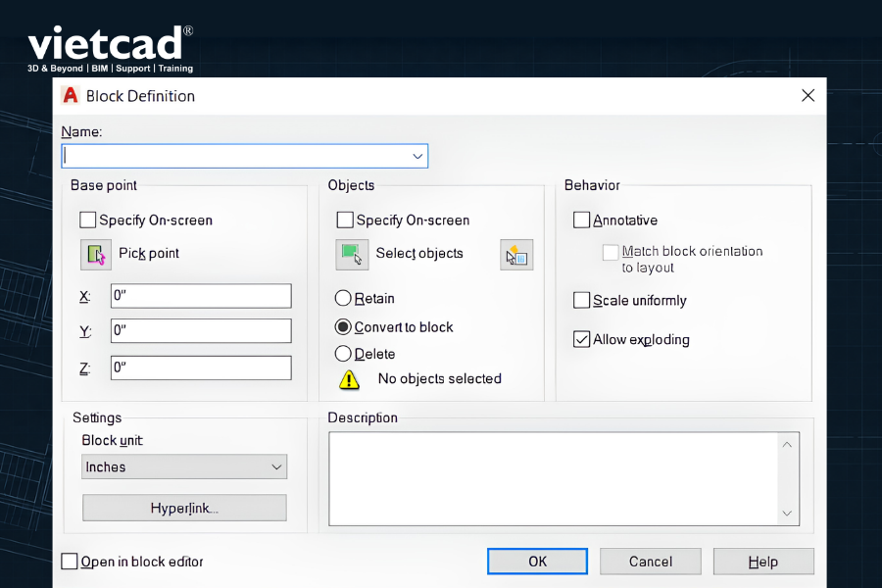Select the Retain radio option
Image resolution: width=882 pixels, height=588 pixels.
point(343,298)
